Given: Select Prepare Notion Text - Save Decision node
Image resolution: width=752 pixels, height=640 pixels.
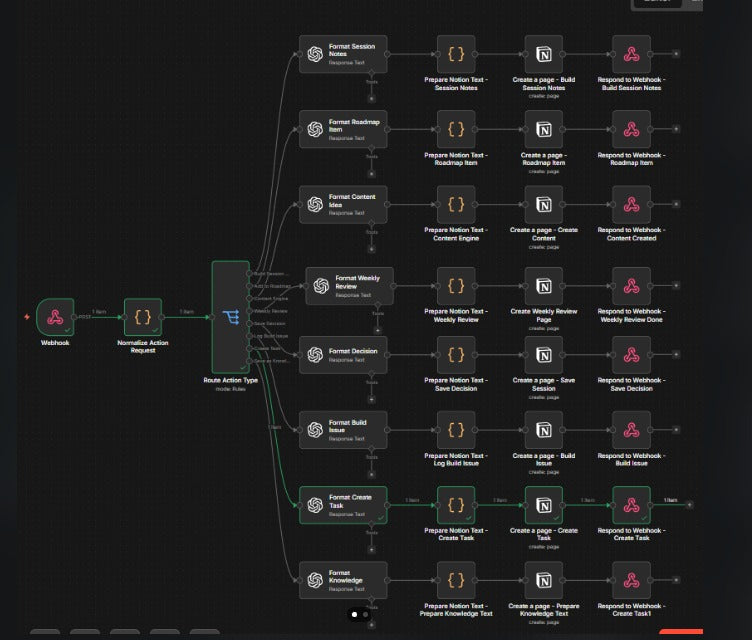Looking at the screenshot, I should point(456,355).
